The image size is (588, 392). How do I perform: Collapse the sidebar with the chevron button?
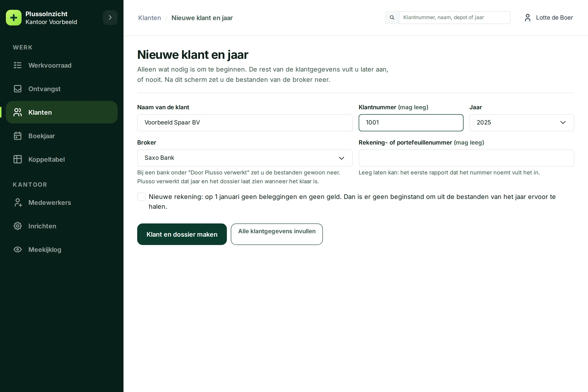point(110,17)
